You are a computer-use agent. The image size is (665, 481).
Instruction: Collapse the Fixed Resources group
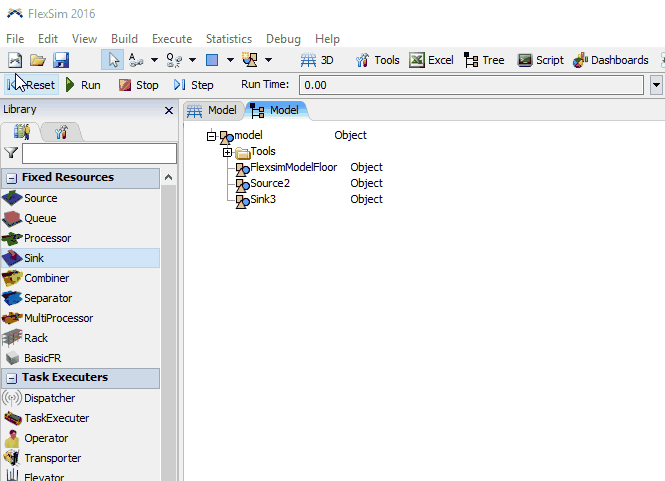(x=12, y=178)
